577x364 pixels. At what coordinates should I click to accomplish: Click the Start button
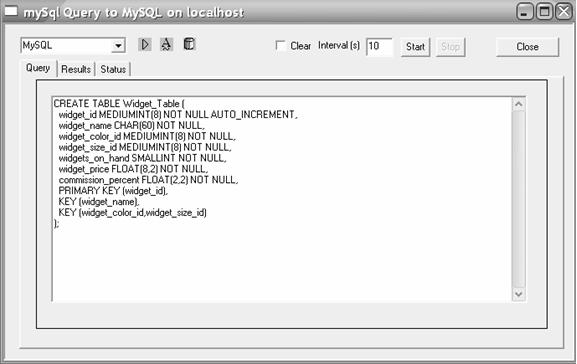click(415, 47)
